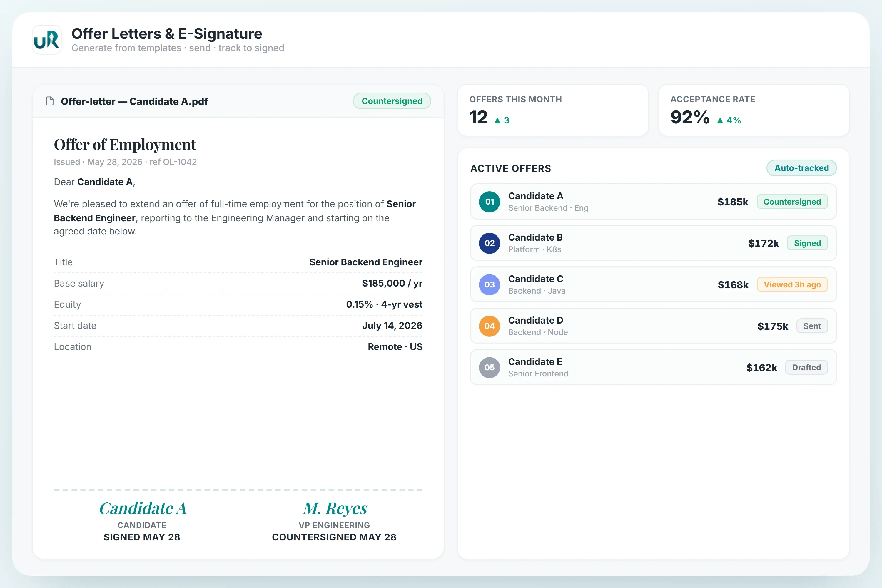The image size is (882, 588).
Task: Select Candidate E in Active Offers
Action: pyautogui.click(x=653, y=368)
